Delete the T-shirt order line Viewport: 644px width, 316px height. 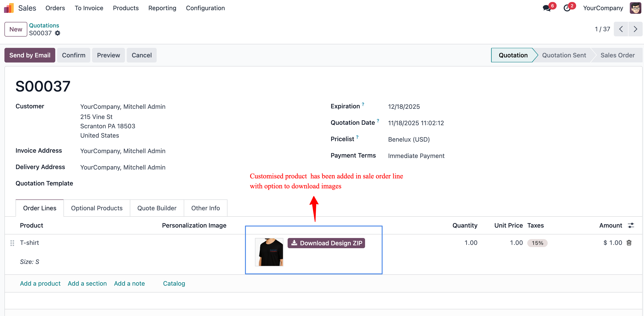click(x=629, y=243)
